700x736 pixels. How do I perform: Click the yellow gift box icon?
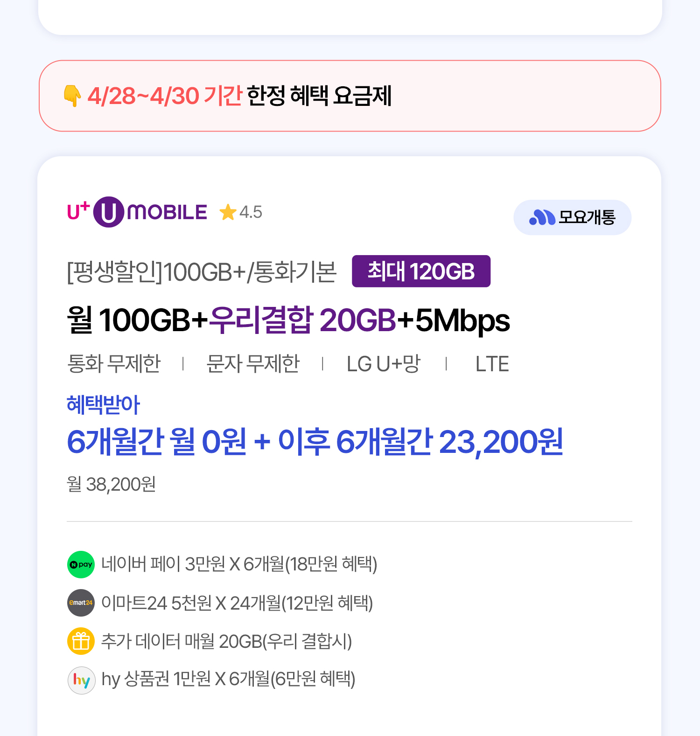(x=81, y=641)
